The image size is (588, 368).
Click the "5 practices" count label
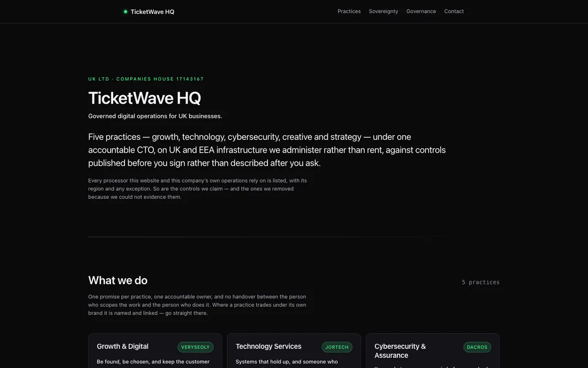click(481, 282)
